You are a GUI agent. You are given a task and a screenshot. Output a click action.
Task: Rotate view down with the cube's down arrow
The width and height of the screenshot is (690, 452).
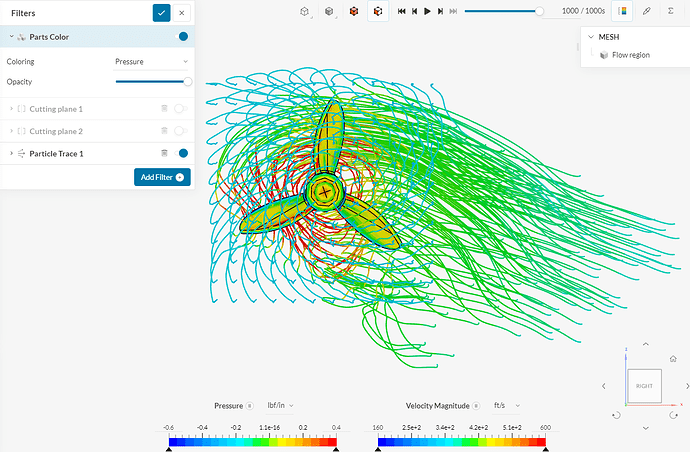[x=645, y=428]
